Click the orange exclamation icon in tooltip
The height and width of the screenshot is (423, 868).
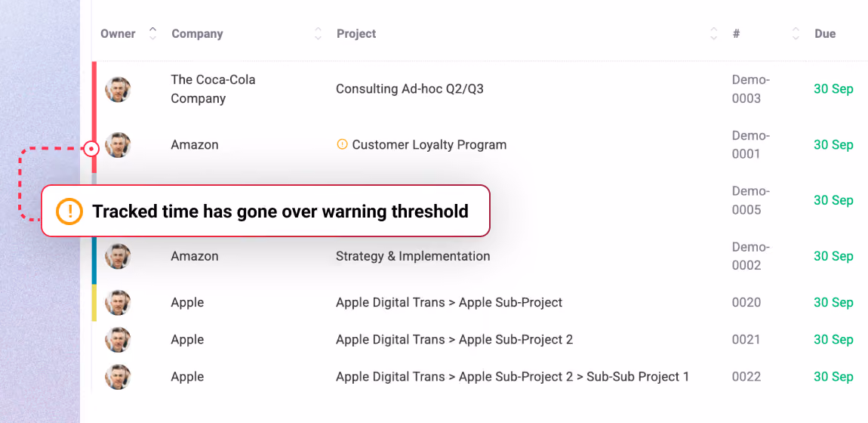tap(69, 211)
